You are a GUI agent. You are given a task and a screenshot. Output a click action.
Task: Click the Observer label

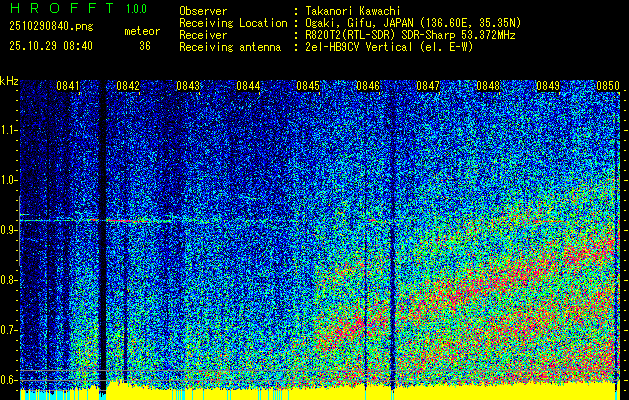point(203,11)
